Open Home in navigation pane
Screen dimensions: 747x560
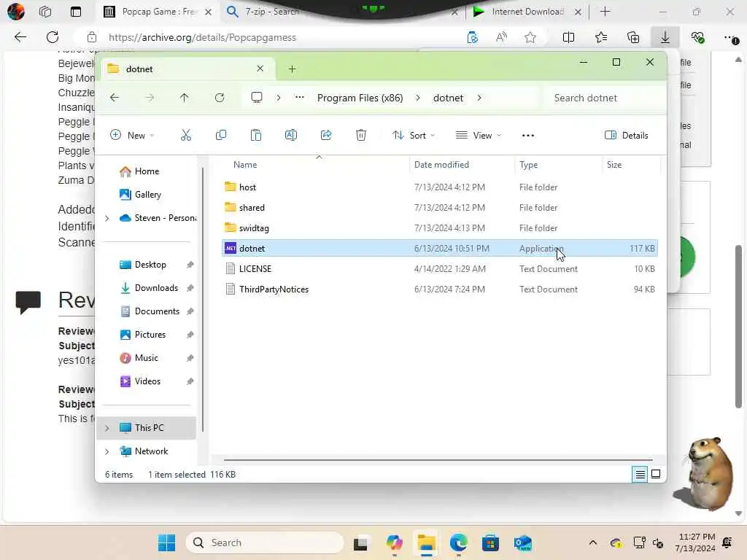pos(147,171)
